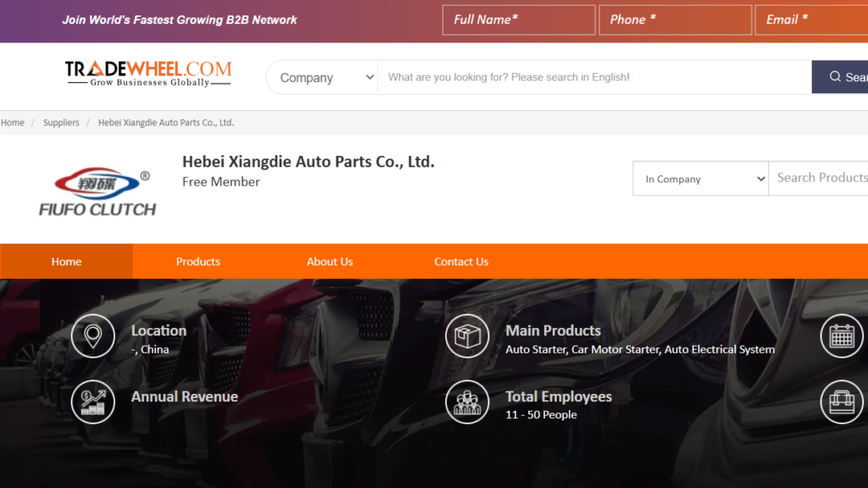
Task: Go to the About Us tab
Action: click(330, 262)
